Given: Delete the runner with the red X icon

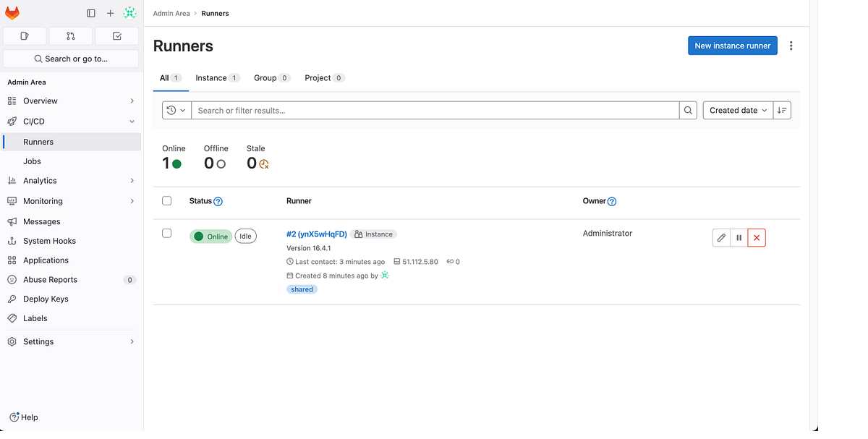Looking at the screenshot, I should 757,237.
